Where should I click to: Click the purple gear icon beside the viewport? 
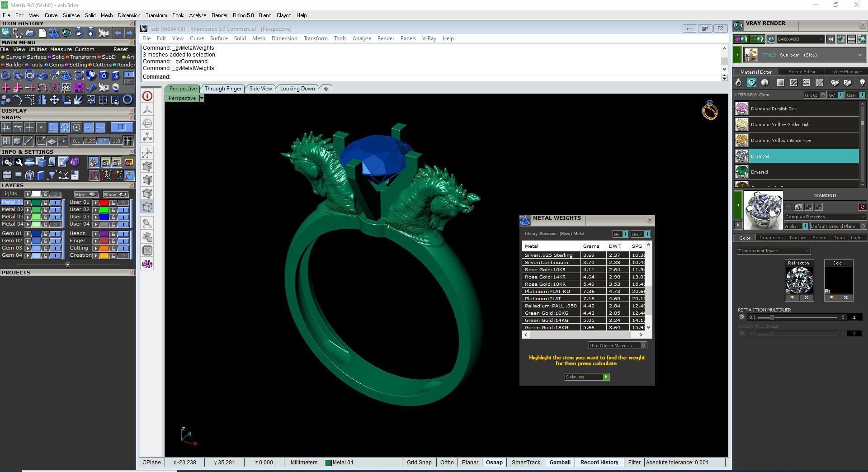(x=147, y=264)
